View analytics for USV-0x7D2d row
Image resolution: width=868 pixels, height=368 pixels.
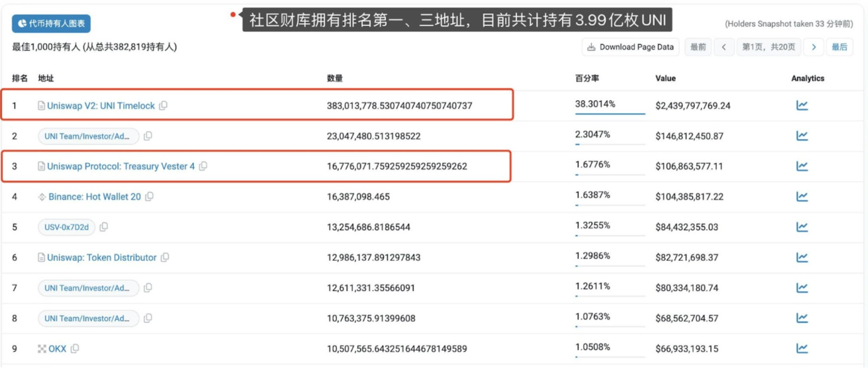(x=802, y=227)
